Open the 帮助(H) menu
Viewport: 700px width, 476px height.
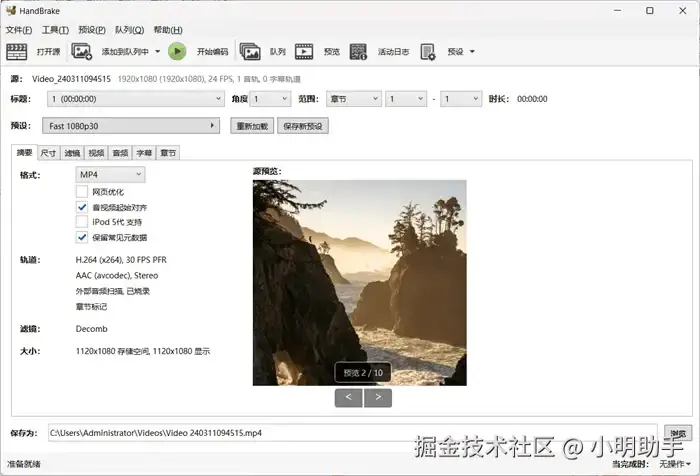168,30
